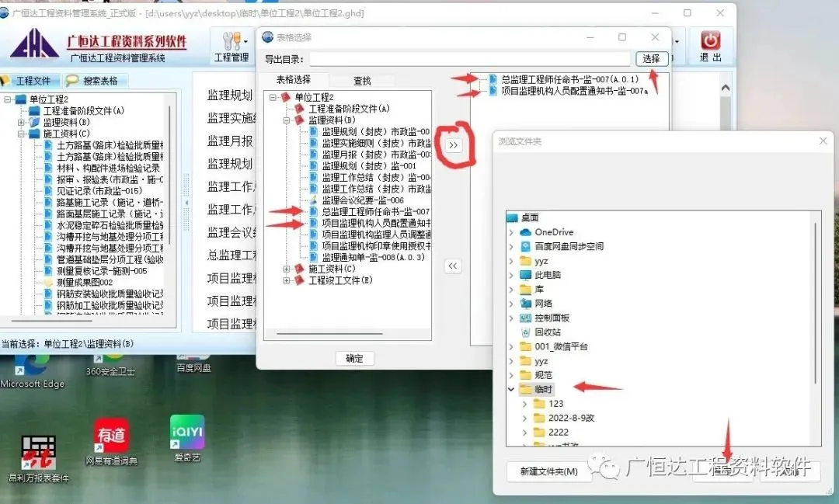Open 百度网盘 desktop shortcut

pos(193,363)
